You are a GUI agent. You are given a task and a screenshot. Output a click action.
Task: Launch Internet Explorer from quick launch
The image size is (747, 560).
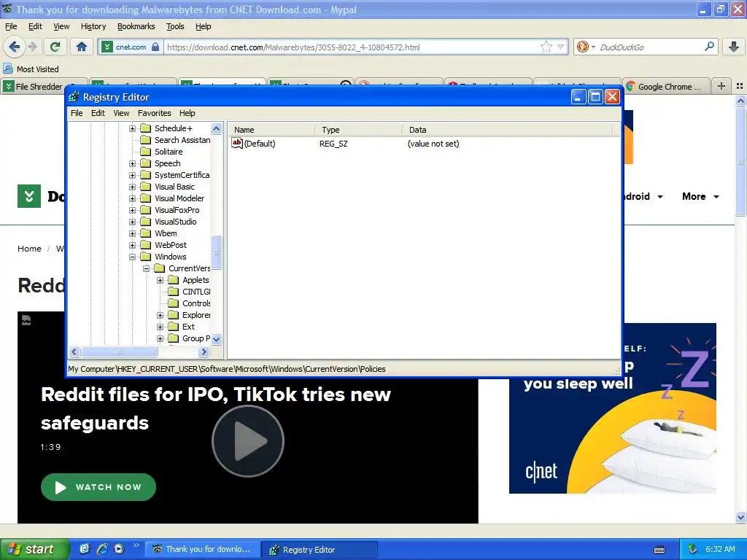click(x=101, y=549)
